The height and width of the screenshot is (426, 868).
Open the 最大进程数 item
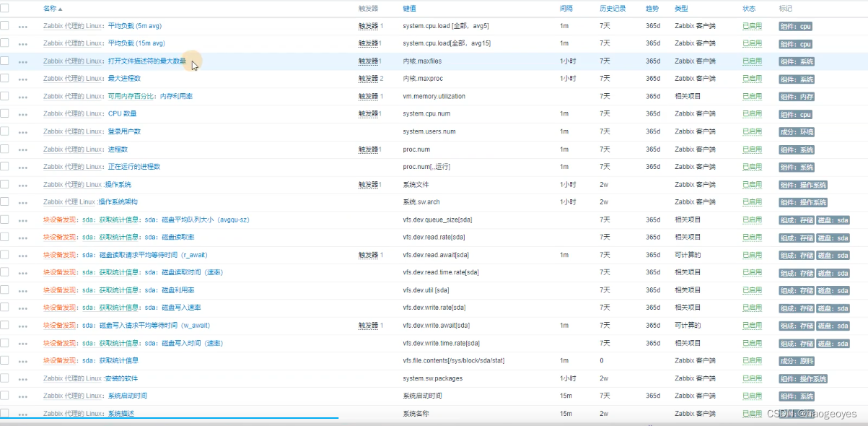[x=124, y=79]
